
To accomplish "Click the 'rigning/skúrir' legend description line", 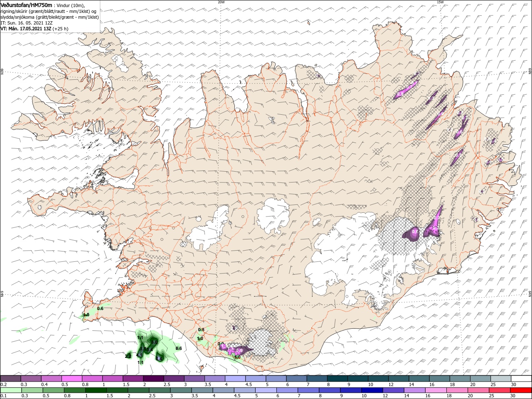I will pyautogui.click(x=48, y=11).
